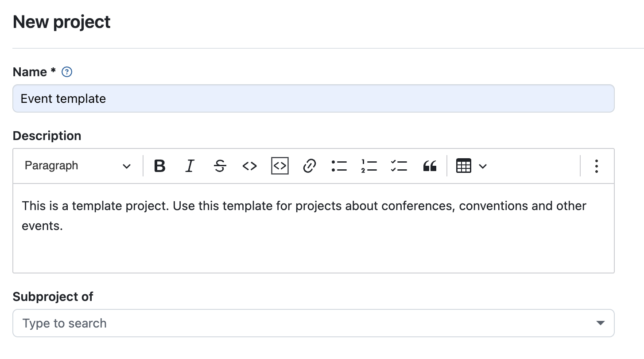Select the Event template name field

[313, 98]
